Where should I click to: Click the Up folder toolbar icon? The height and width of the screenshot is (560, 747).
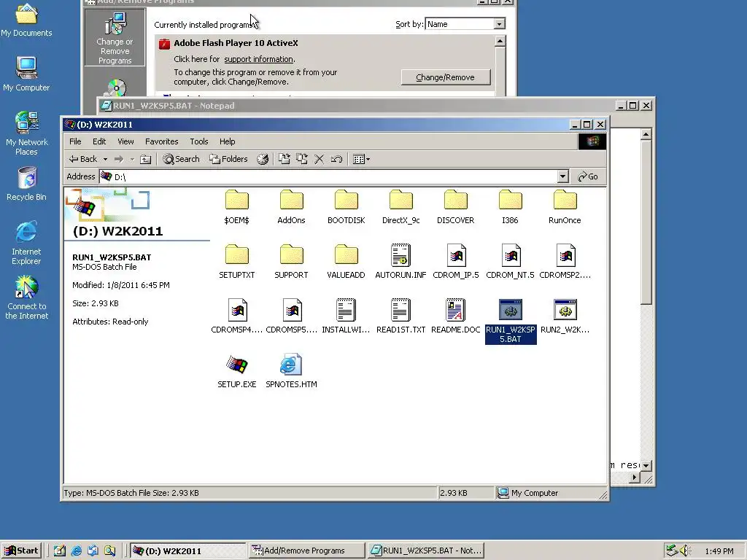click(x=146, y=160)
